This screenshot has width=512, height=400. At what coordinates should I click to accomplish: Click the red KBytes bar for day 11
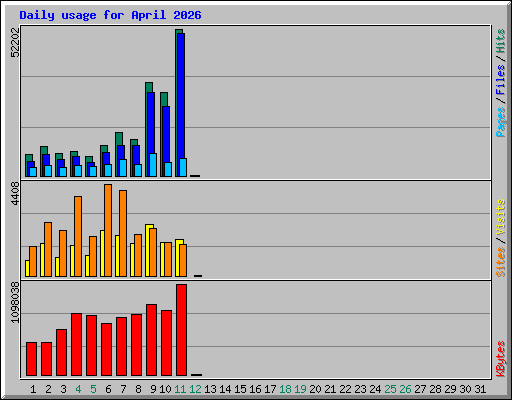(x=181, y=330)
